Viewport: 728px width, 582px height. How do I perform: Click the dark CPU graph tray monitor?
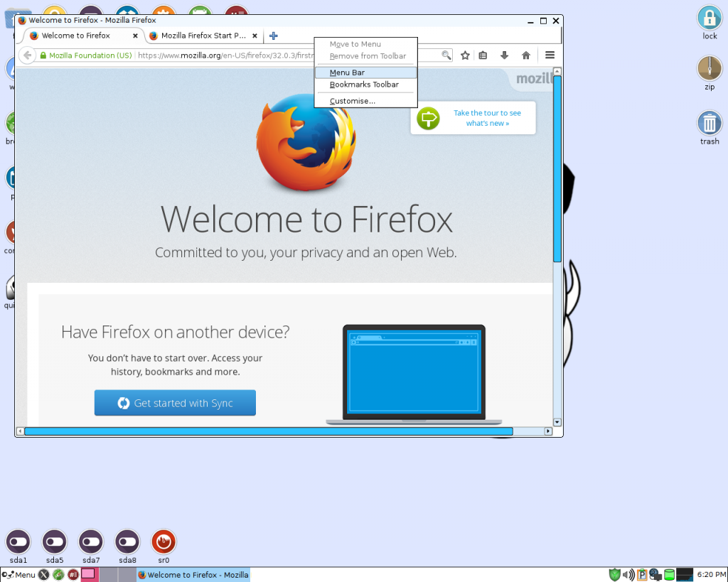pyautogui.click(x=685, y=575)
